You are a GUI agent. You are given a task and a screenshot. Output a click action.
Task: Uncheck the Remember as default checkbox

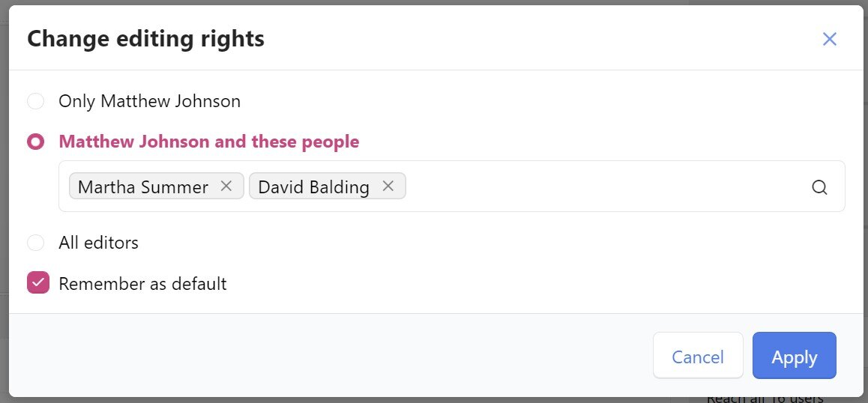click(x=38, y=283)
